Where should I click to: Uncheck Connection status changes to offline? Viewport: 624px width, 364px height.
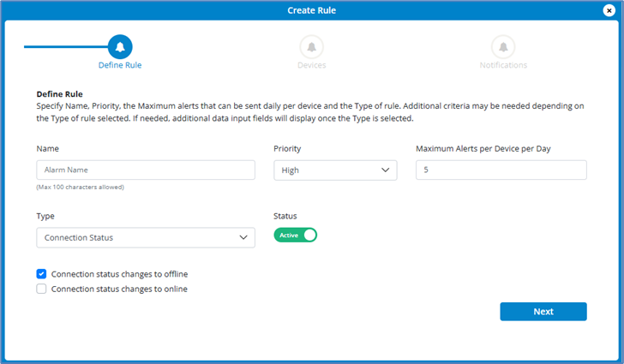[42, 274]
